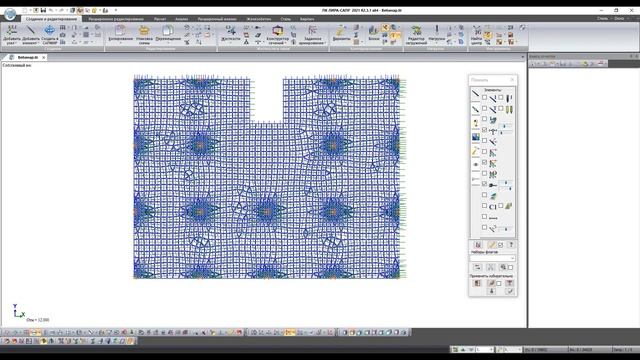Click the Добавить узел ribbon icon
Viewport: 640px width, 360px height.
click(11, 35)
